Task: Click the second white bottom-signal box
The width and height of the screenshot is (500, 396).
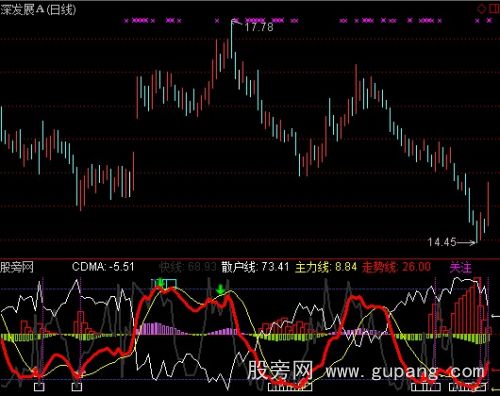Action: (77, 387)
